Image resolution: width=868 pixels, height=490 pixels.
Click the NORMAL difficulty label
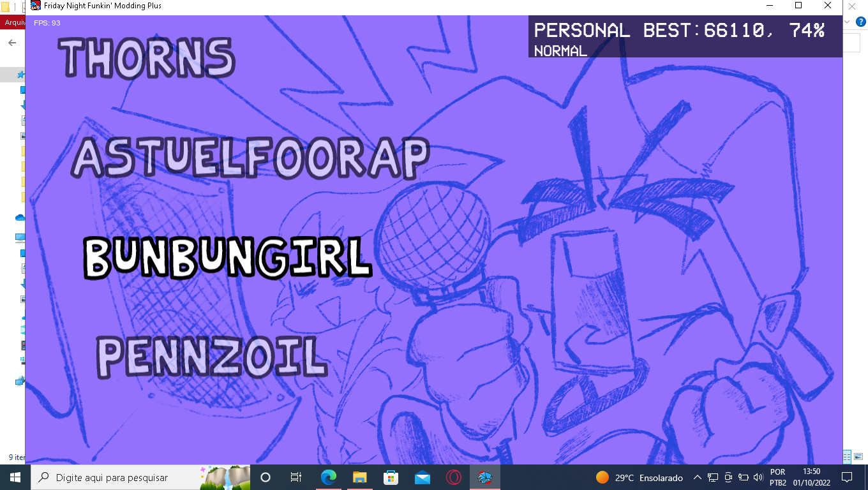[x=560, y=51]
